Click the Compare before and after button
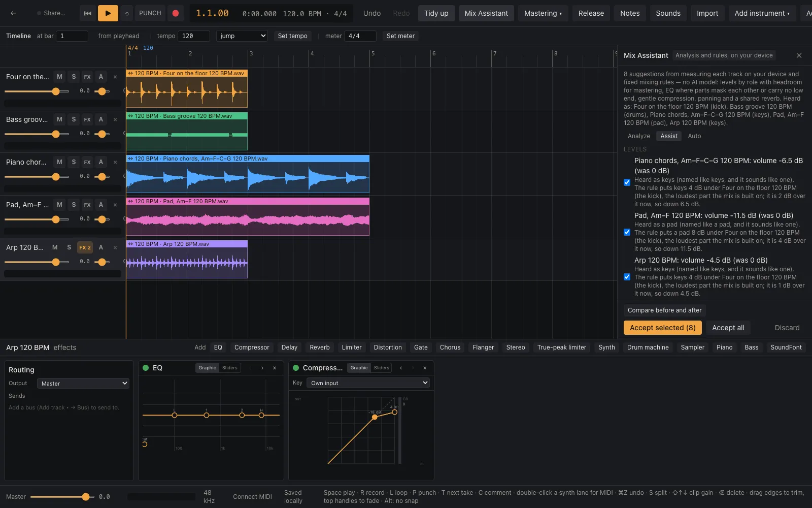 (665, 310)
